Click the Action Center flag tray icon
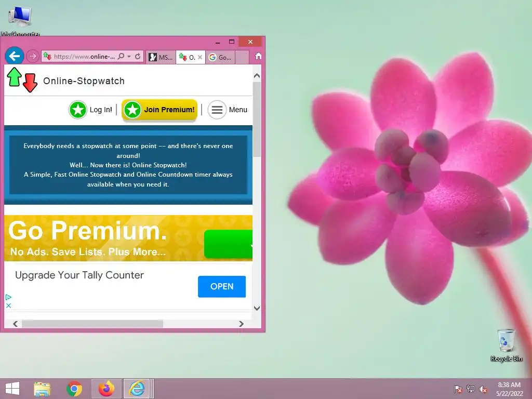The height and width of the screenshot is (399, 532). click(x=458, y=389)
